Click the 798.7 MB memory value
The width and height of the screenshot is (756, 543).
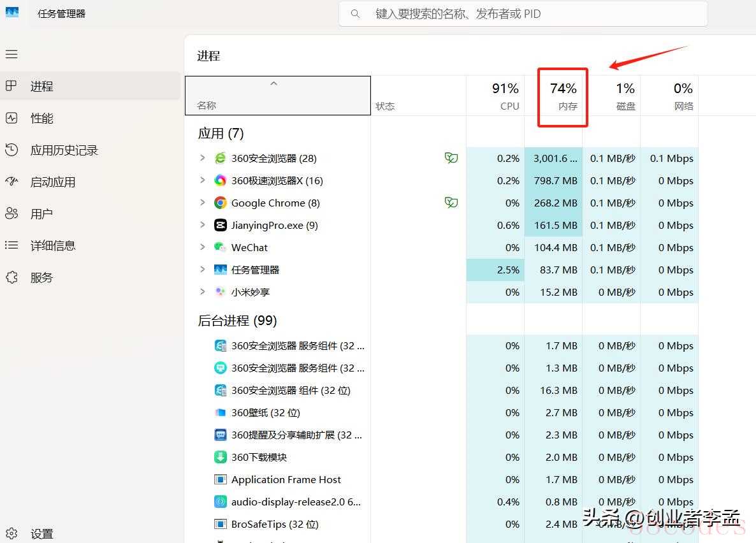[555, 180]
